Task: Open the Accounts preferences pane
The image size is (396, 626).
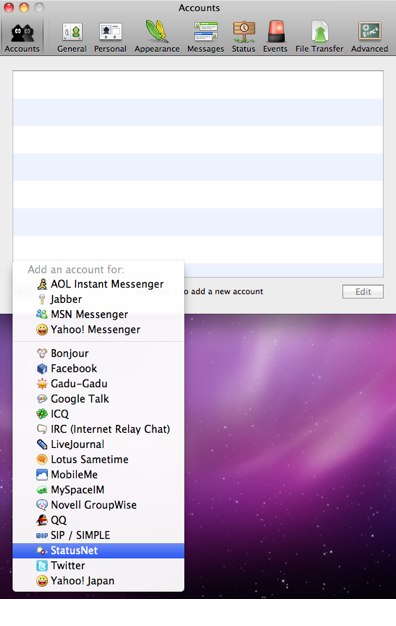Action: tap(22, 38)
